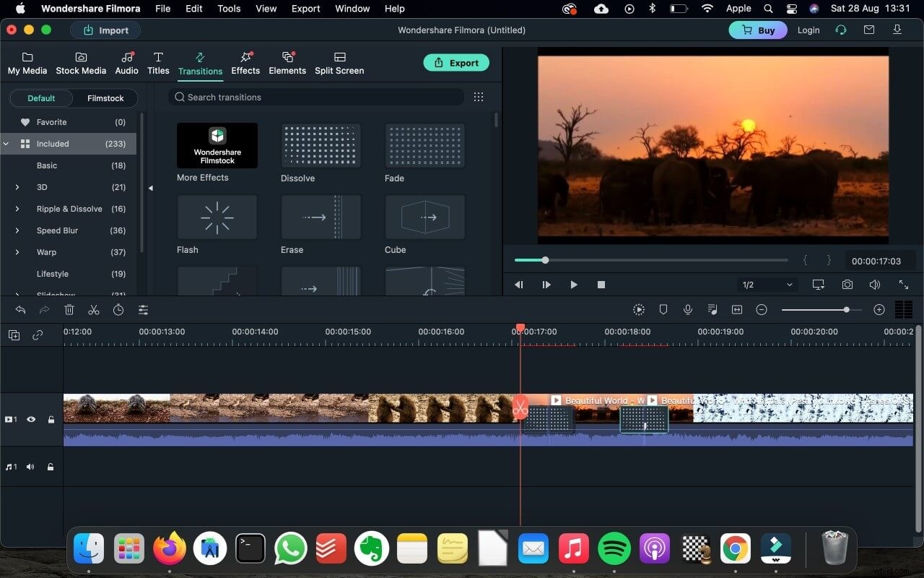Select the Split scissors tool on timeline toolbar

(x=94, y=309)
